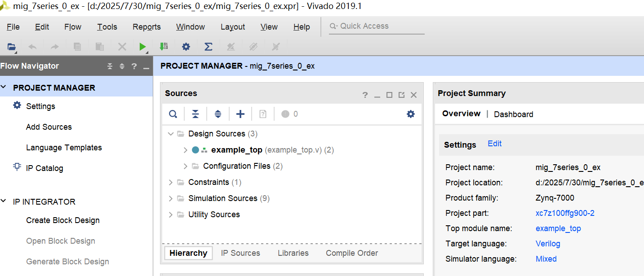644x276 pixels.
Task: Open Sources panel help question mark
Action: click(x=365, y=95)
